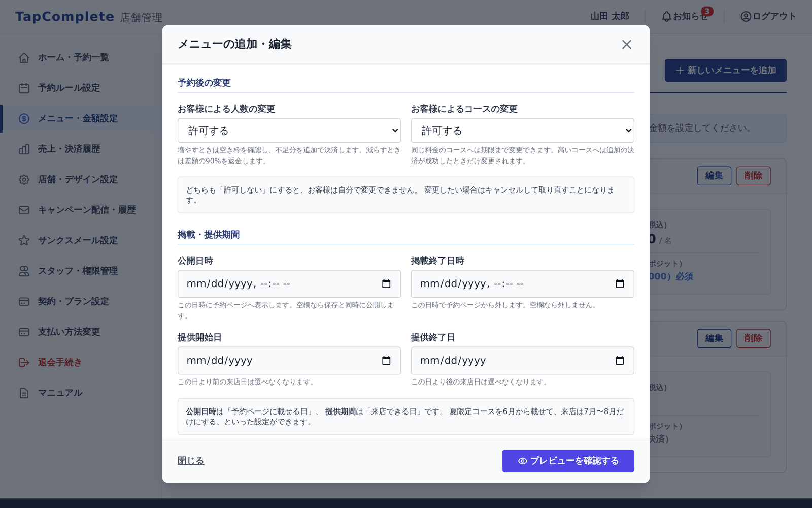The height and width of the screenshot is (508, 812).
Task: Click the 山田 太郎 user name
Action: tap(610, 16)
